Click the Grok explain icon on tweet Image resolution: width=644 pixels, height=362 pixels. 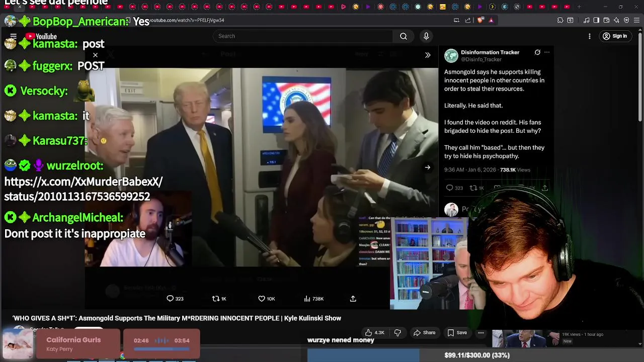coord(537,52)
